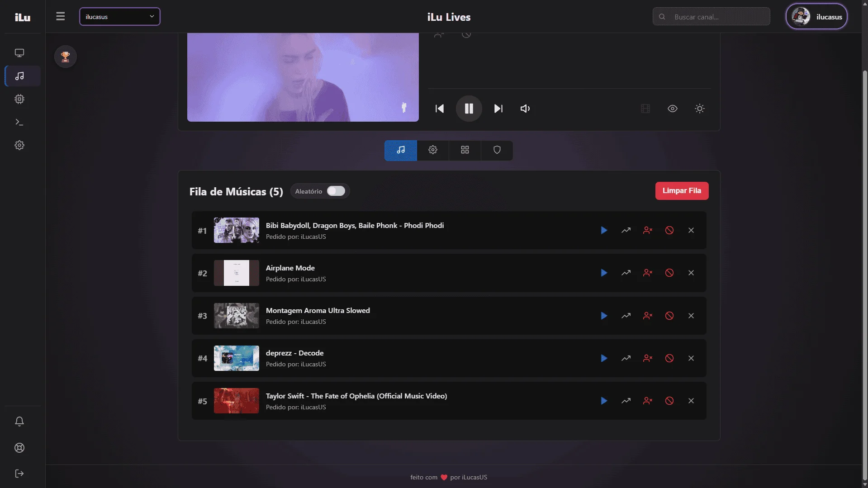Image resolution: width=868 pixels, height=488 pixels.
Task: Switch to the shield moderation tab
Action: pos(497,150)
